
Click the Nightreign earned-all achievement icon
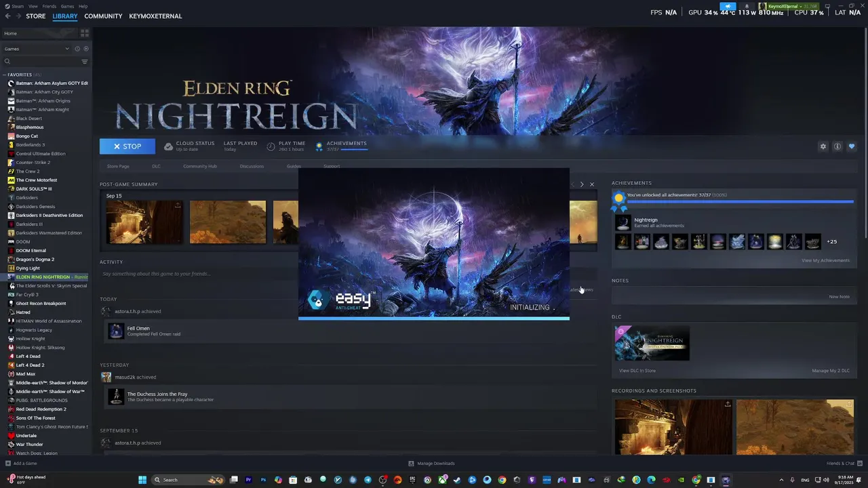tap(623, 222)
